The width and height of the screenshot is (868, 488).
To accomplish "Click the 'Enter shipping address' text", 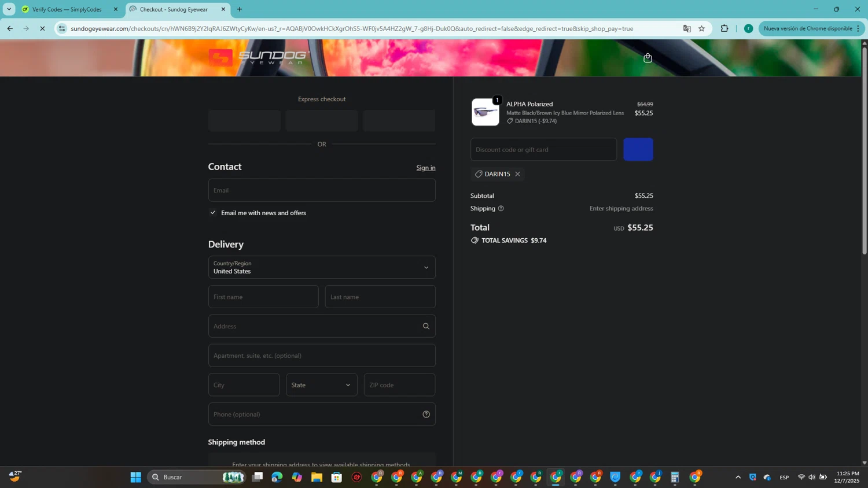I will pos(621,208).
